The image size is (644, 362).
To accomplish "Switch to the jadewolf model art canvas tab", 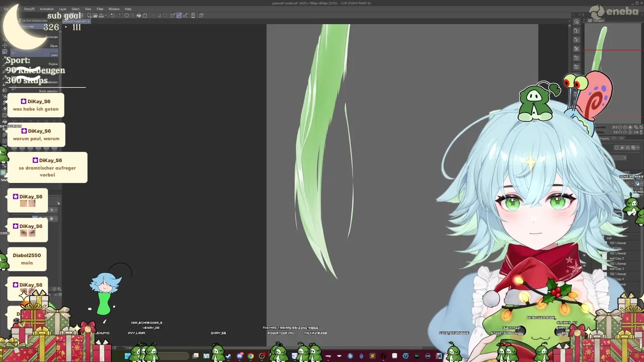I will [x=74, y=21].
